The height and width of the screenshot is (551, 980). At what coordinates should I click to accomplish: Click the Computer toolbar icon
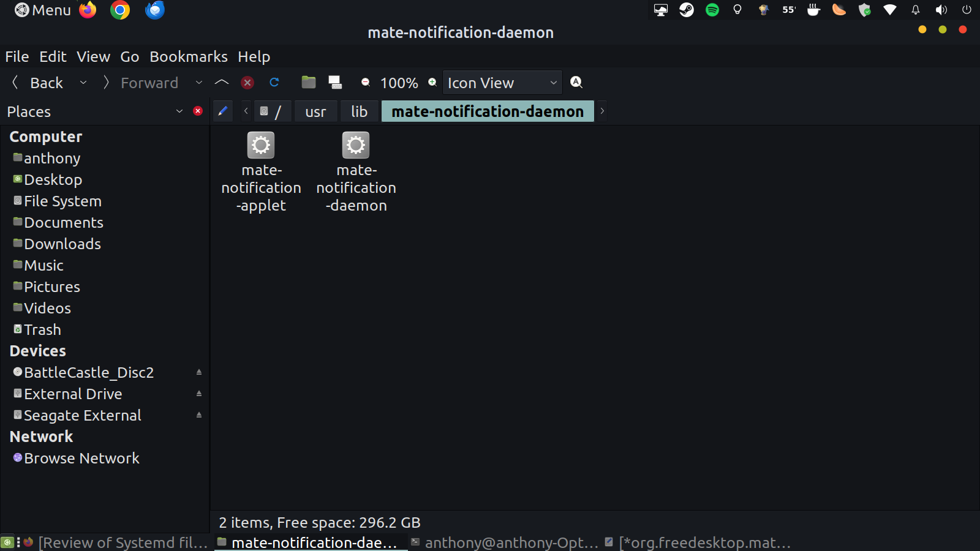tap(335, 83)
